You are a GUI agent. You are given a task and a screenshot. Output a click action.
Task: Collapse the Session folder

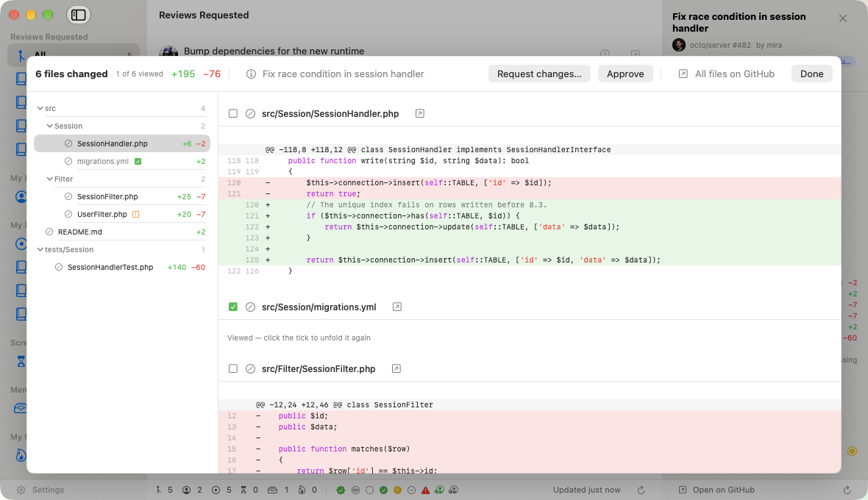tap(49, 126)
